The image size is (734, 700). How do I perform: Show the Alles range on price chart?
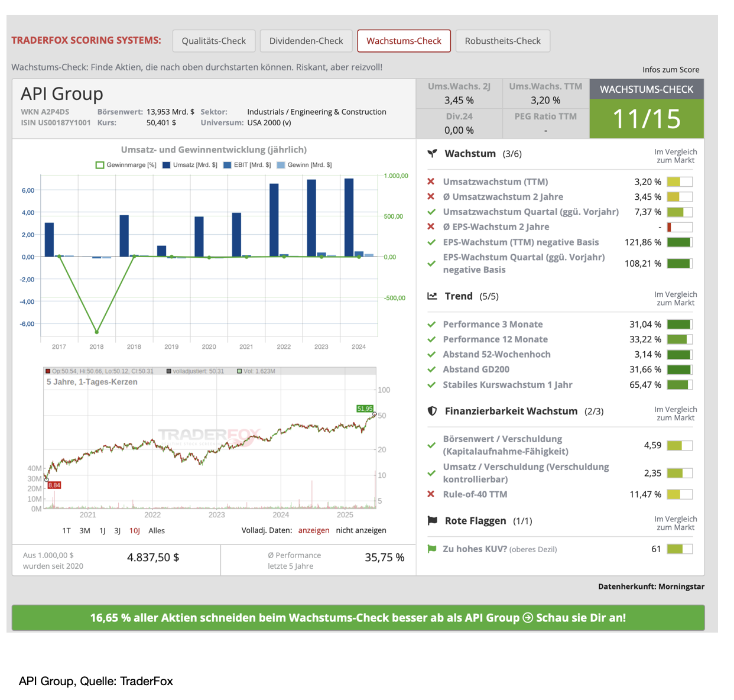157,531
